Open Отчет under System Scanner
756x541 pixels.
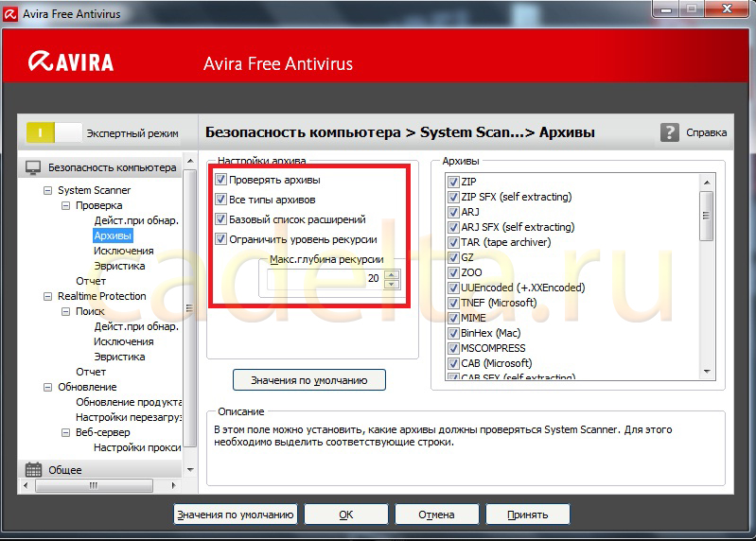91,281
